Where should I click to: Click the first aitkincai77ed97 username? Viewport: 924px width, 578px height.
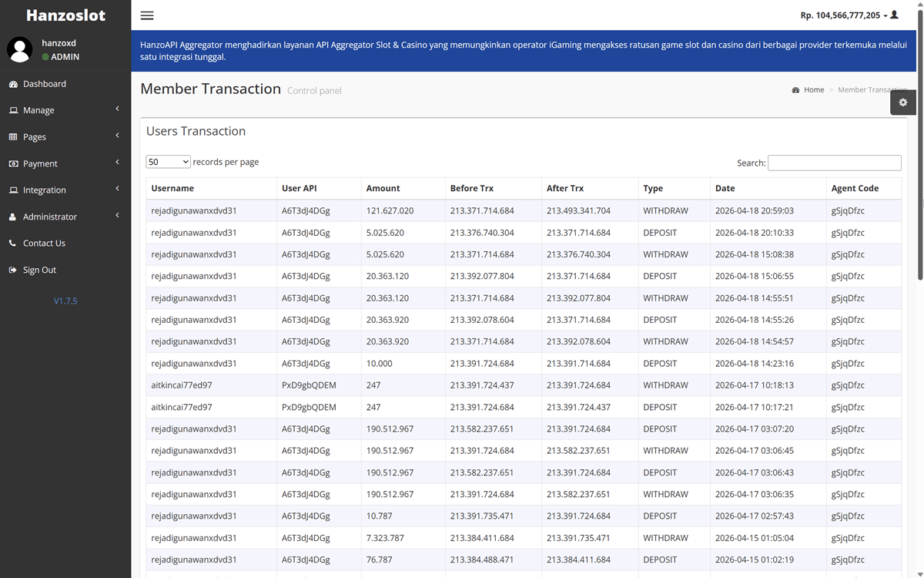(x=182, y=385)
